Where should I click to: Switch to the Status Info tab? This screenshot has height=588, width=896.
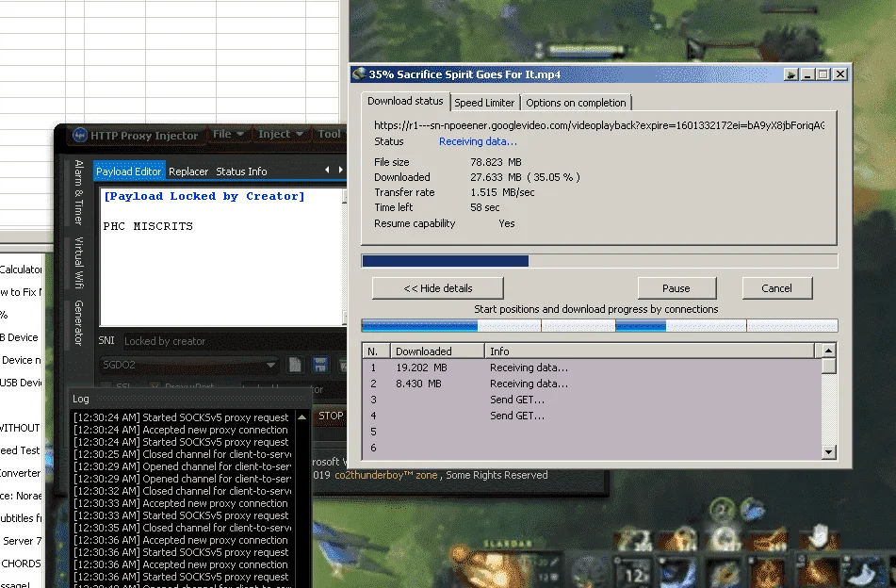click(x=241, y=171)
